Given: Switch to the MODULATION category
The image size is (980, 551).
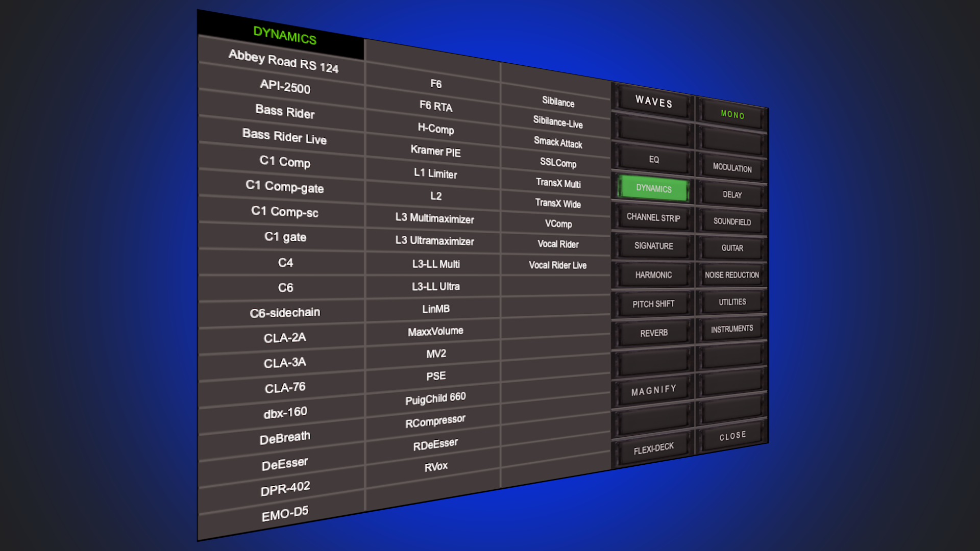Looking at the screenshot, I should click(x=732, y=169).
